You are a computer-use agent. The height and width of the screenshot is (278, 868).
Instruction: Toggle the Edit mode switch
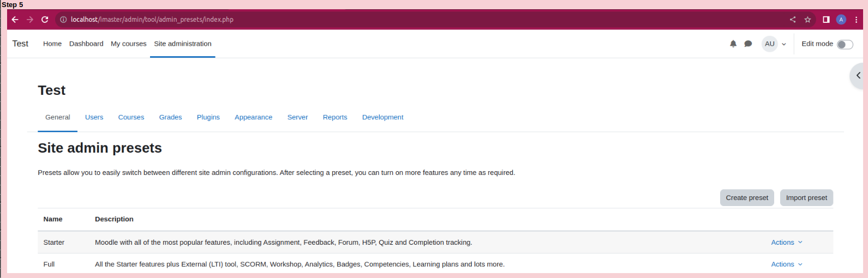pos(845,44)
